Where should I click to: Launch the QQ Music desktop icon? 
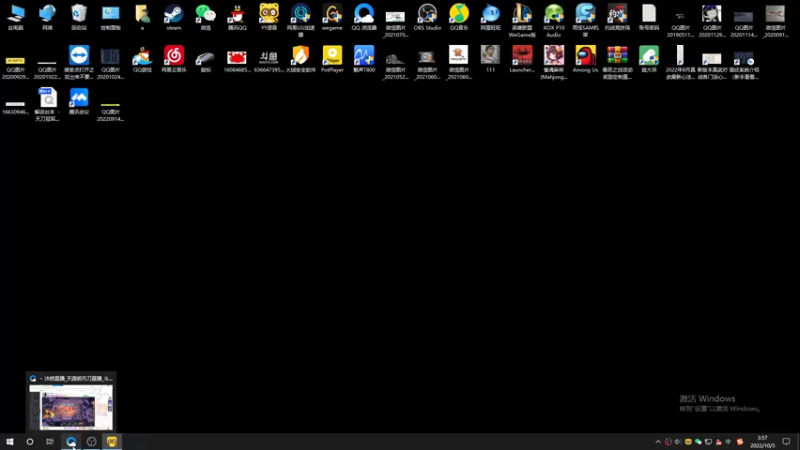pyautogui.click(x=459, y=17)
